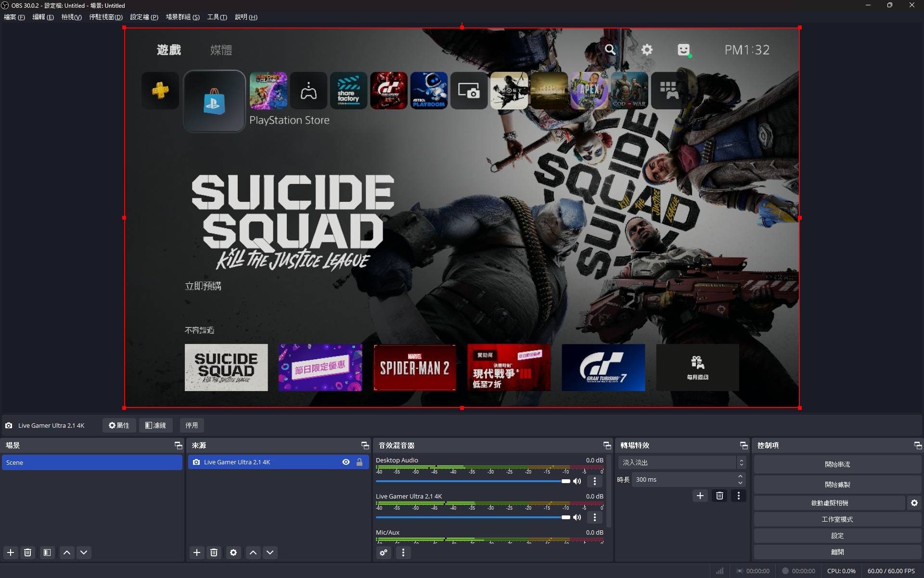The width and height of the screenshot is (924, 578).
Task: Mute Live Gamer Ultra 2.1 4K audio
Action: point(577,517)
